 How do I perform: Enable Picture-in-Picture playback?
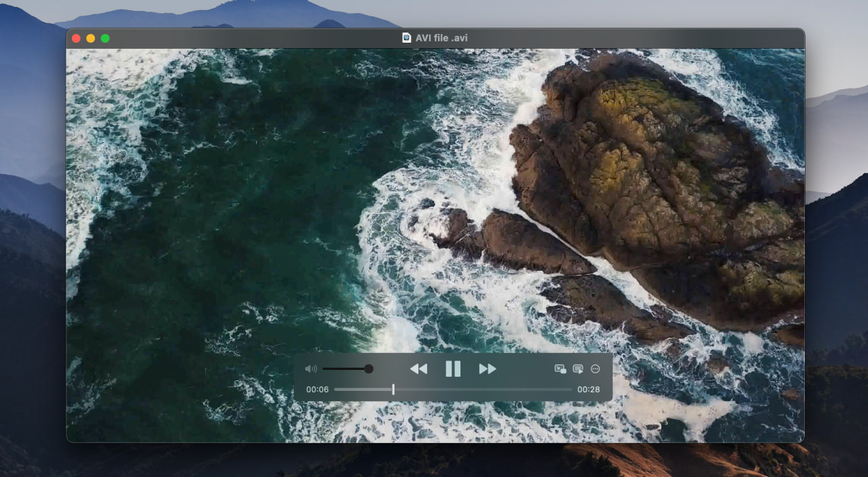click(559, 368)
